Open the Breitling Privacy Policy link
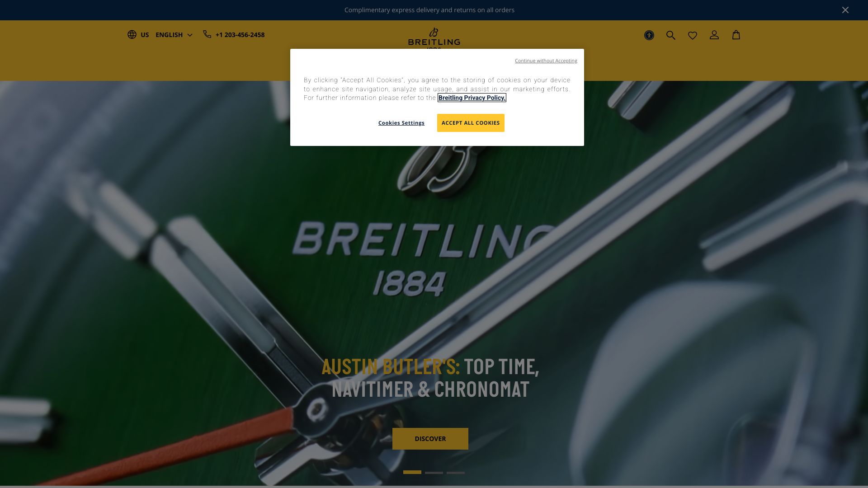 [x=472, y=98]
